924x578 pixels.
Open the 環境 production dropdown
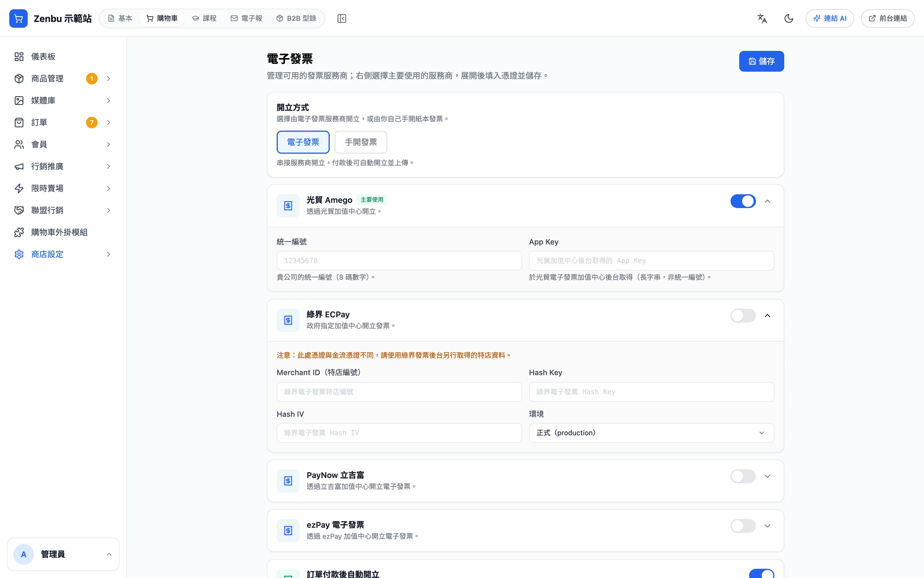click(x=651, y=433)
